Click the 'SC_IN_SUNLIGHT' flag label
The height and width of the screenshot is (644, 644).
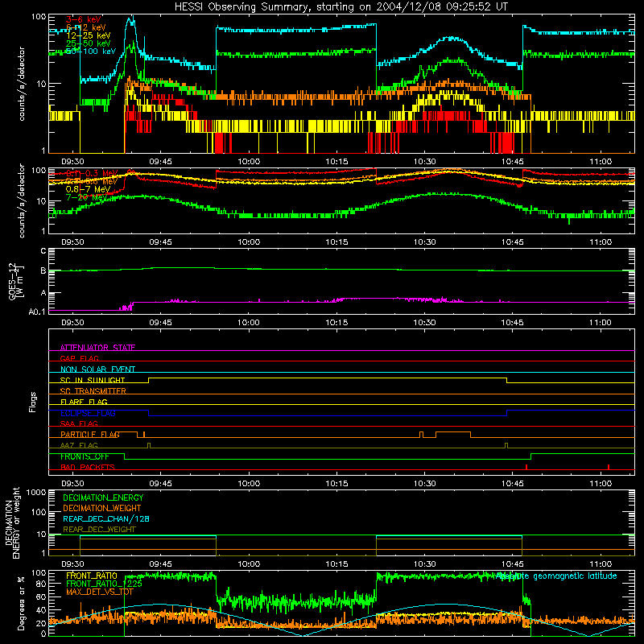93,380
